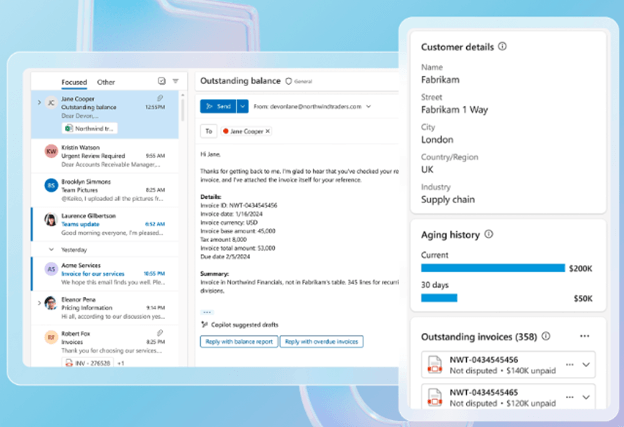
Task: Expand the collapsed message ellipsis
Action: pyautogui.click(x=207, y=312)
